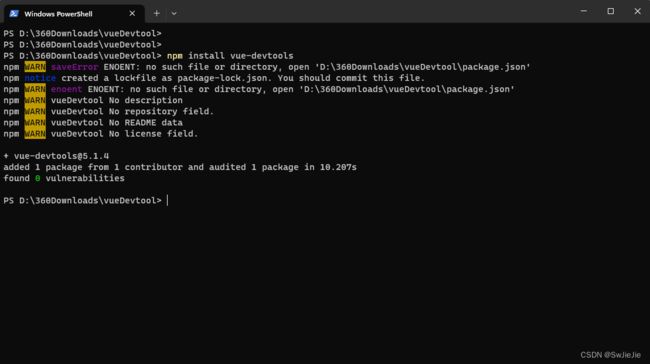
Task: Click the yellow WARN label beside saveError
Action: [x=35, y=67]
